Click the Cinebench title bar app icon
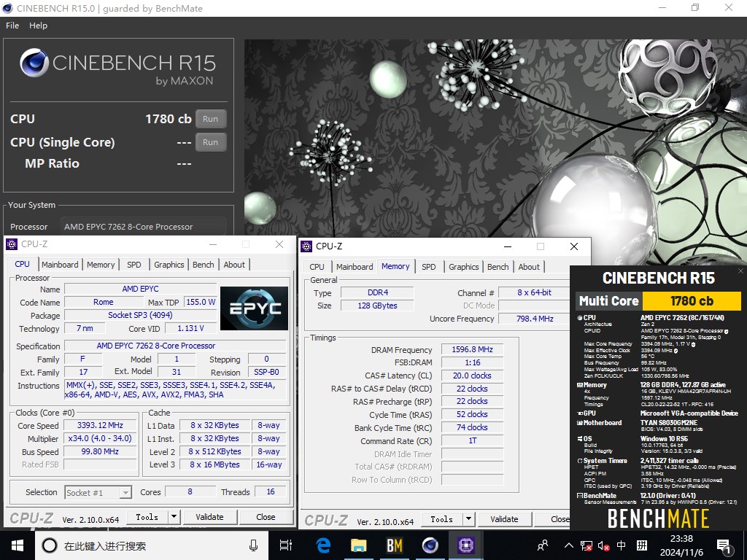747x560 pixels. tap(7, 8)
